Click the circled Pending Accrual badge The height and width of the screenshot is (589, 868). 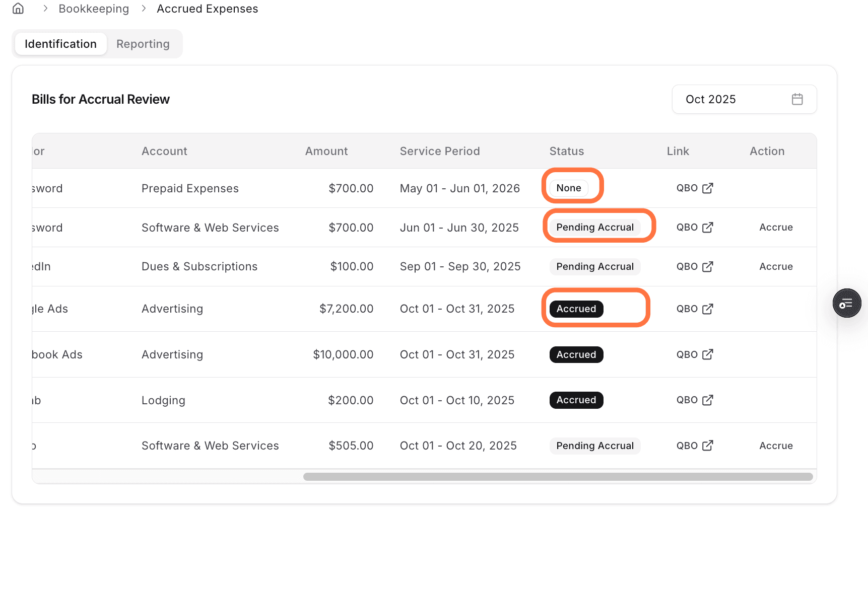[x=595, y=227]
